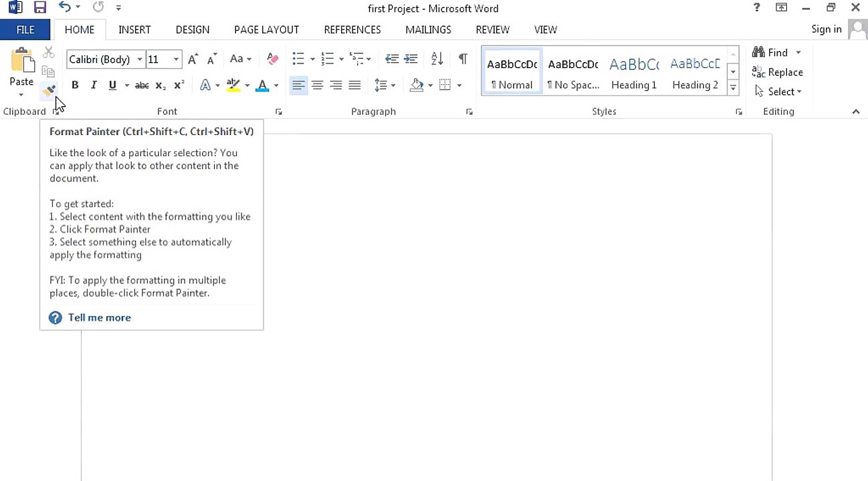Image resolution: width=868 pixels, height=481 pixels.
Task: Switch to the INSERT tab
Action: pyautogui.click(x=134, y=29)
